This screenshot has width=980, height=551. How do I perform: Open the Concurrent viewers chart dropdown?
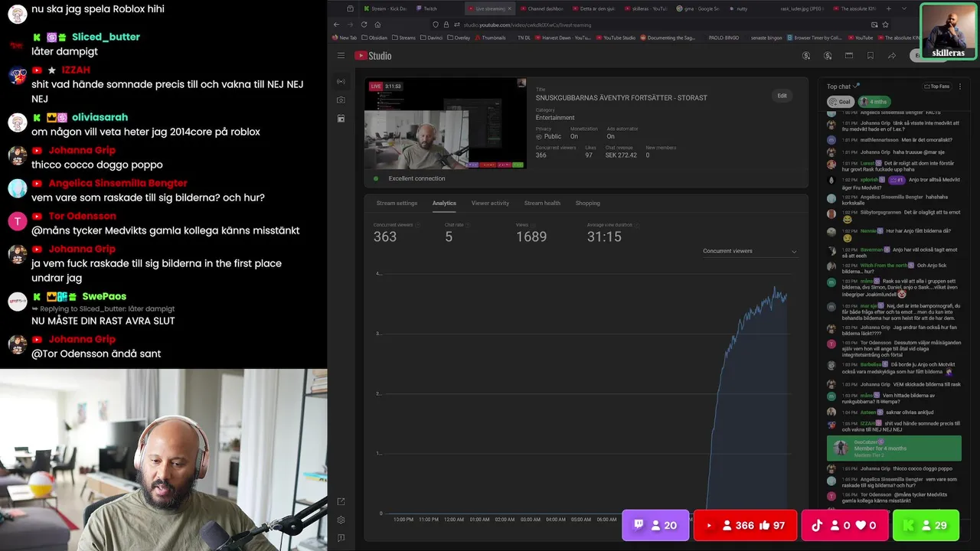750,251
